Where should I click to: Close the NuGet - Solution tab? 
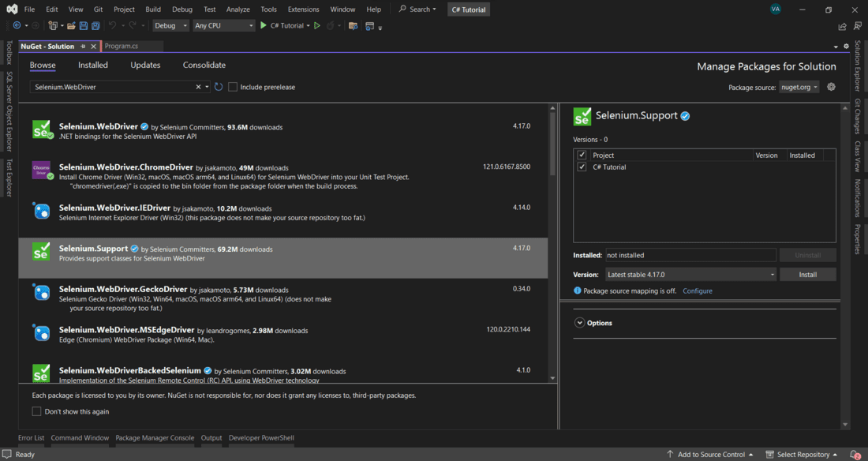pos(94,47)
